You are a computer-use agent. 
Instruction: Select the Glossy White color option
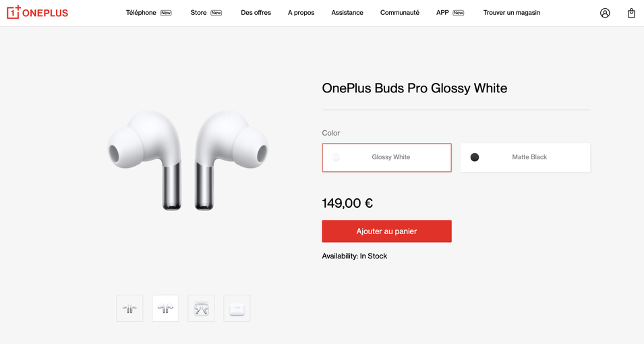coord(386,157)
